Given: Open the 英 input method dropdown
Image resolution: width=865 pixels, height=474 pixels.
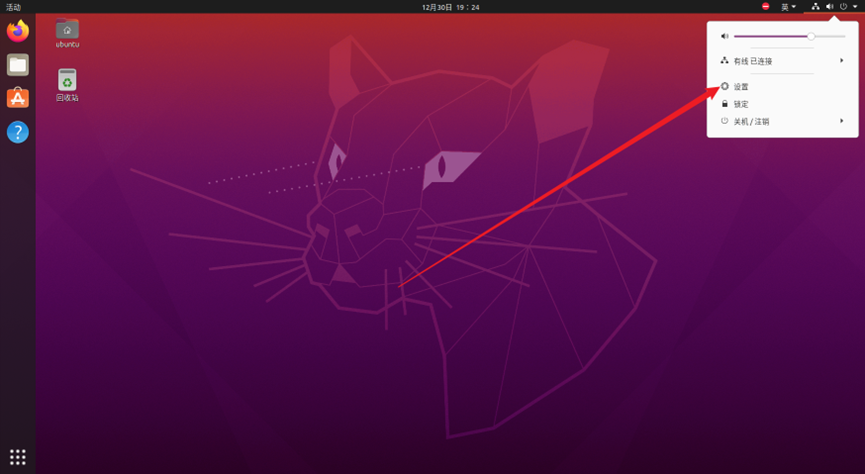Looking at the screenshot, I should (788, 7).
